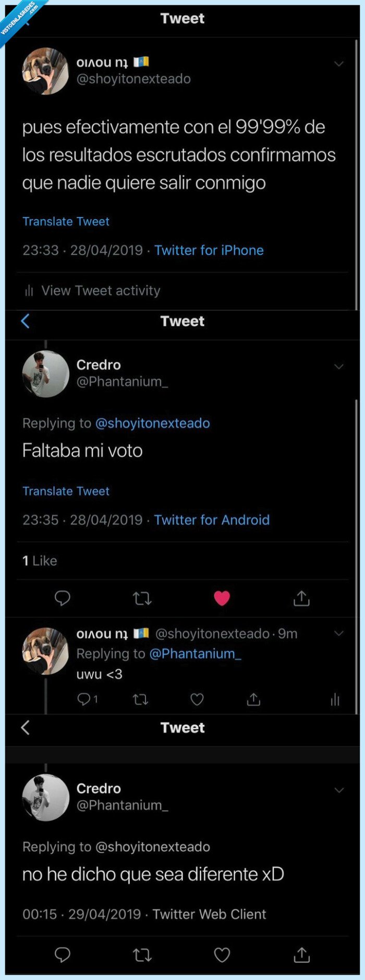
Task: Retweet the bottom Credro tweet
Action: (x=142, y=954)
